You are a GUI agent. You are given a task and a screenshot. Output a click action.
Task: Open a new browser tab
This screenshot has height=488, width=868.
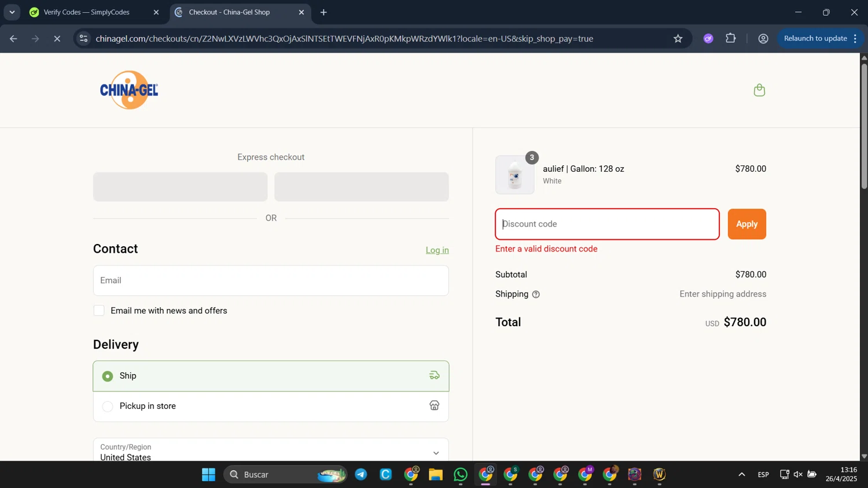coord(323,12)
